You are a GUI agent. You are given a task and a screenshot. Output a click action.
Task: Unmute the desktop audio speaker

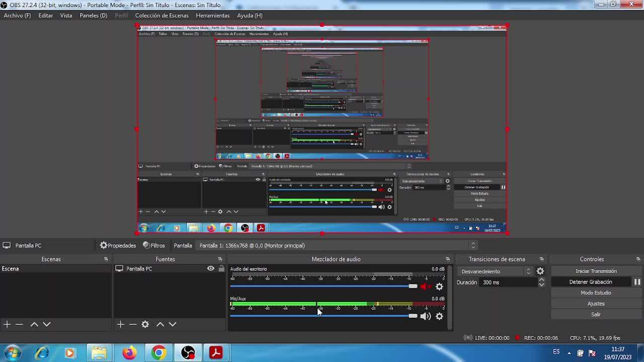point(425,287)
